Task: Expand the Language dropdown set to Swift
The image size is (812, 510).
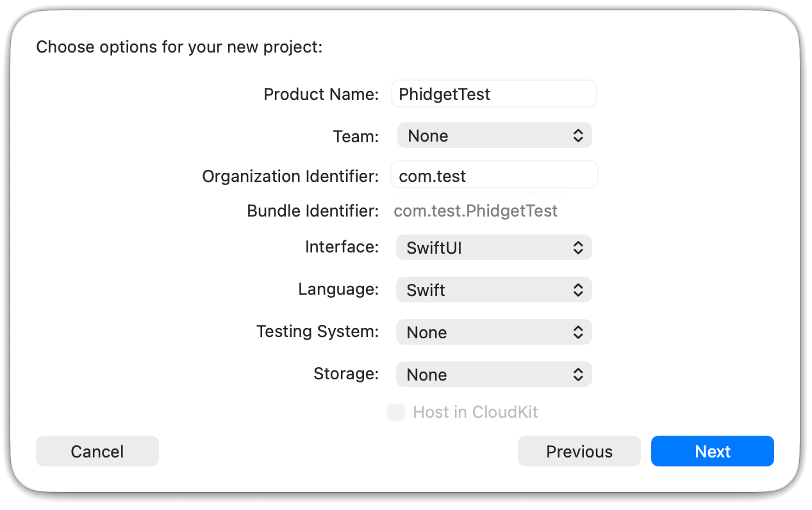Action: 493,290
